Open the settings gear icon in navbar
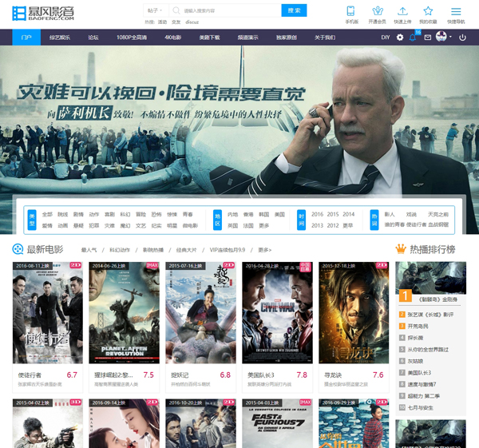Screen dimensions: 479x448 click(x=400, y=38)
